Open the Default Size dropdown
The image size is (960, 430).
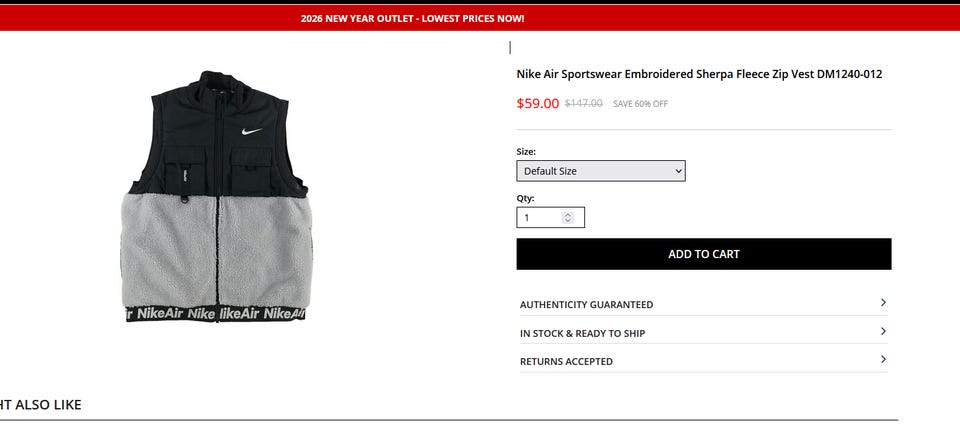[601, 171]
